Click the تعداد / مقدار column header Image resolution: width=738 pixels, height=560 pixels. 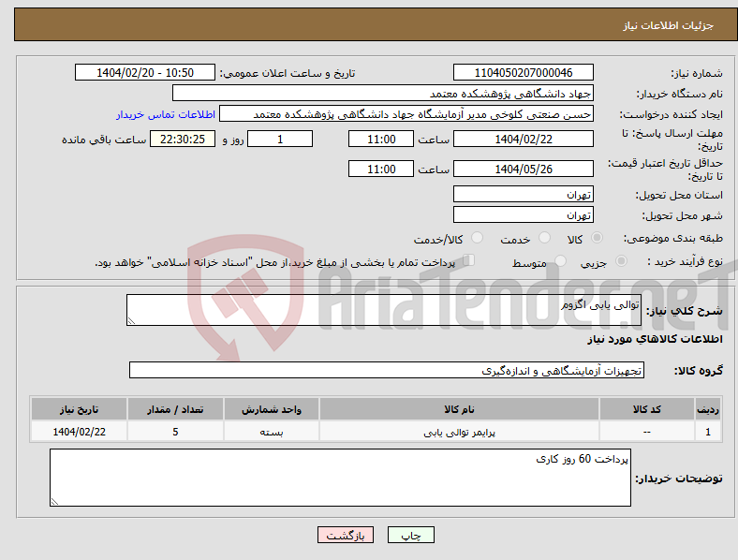tap(175, 409)
